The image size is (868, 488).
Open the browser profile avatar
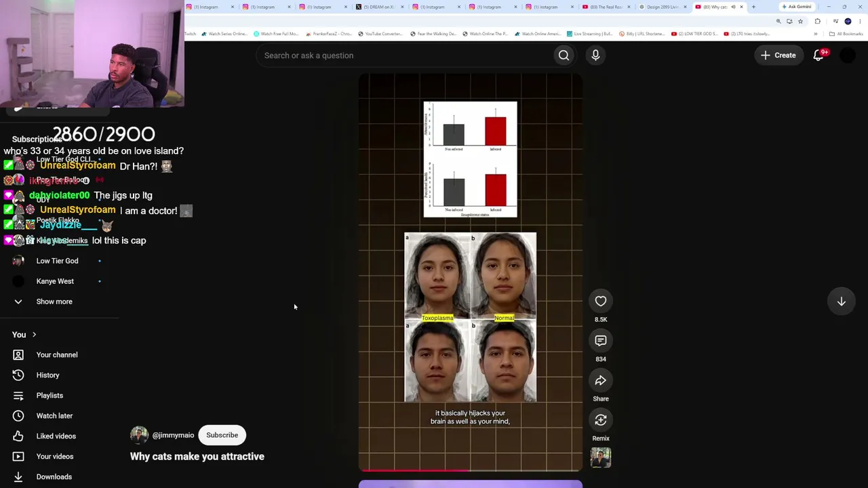pyautogui.click(x=848, y=21)
